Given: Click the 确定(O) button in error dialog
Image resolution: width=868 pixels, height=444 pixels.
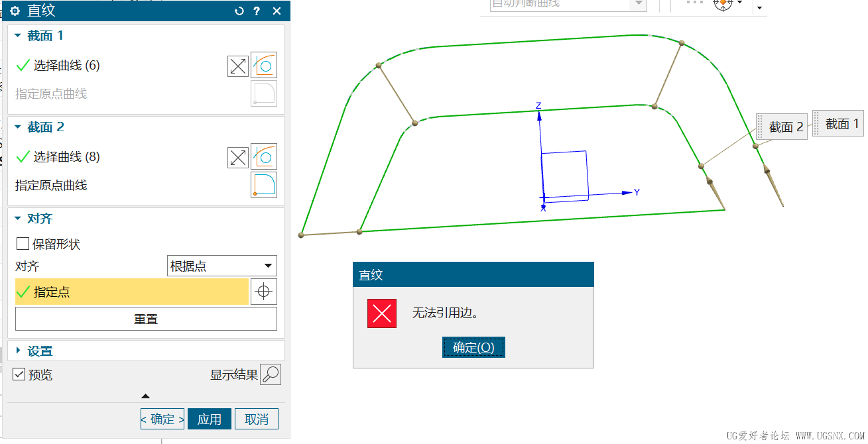Looking at the screenshot, I should tap(473, 347).
